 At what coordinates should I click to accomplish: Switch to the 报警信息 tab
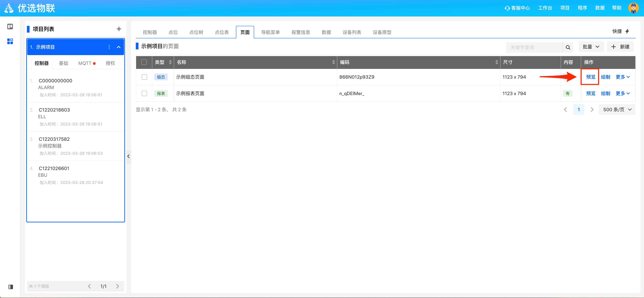tap(301, 32)
